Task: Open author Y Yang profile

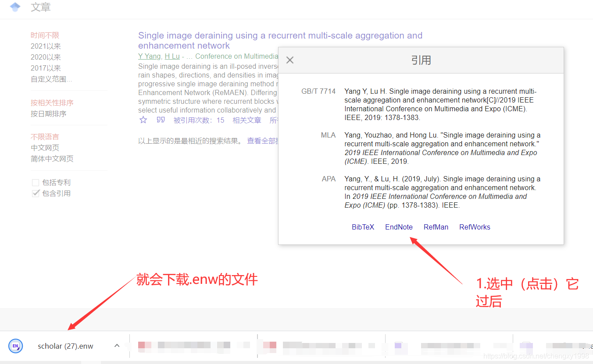Action: (150, 56)
